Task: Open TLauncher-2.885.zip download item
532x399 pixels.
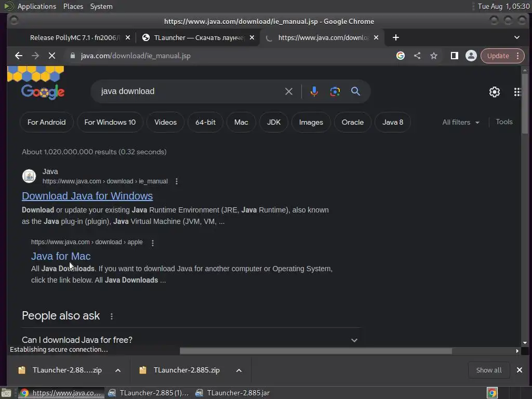Action: (x=187, y=370)
